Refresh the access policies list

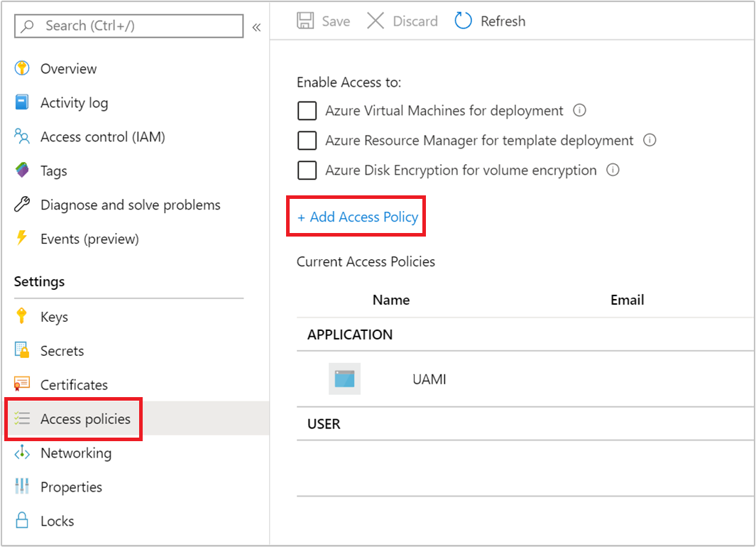[489, 21]
